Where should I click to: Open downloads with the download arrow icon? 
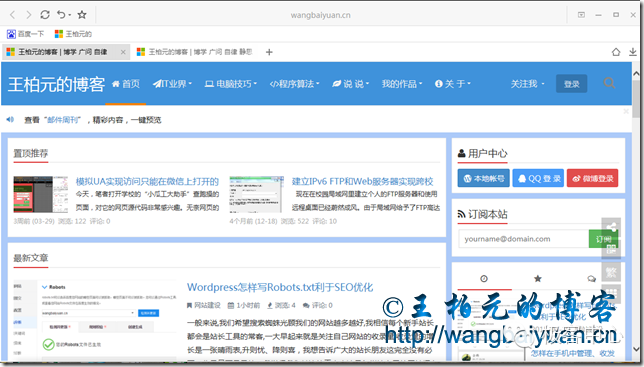tap(632, 52)
